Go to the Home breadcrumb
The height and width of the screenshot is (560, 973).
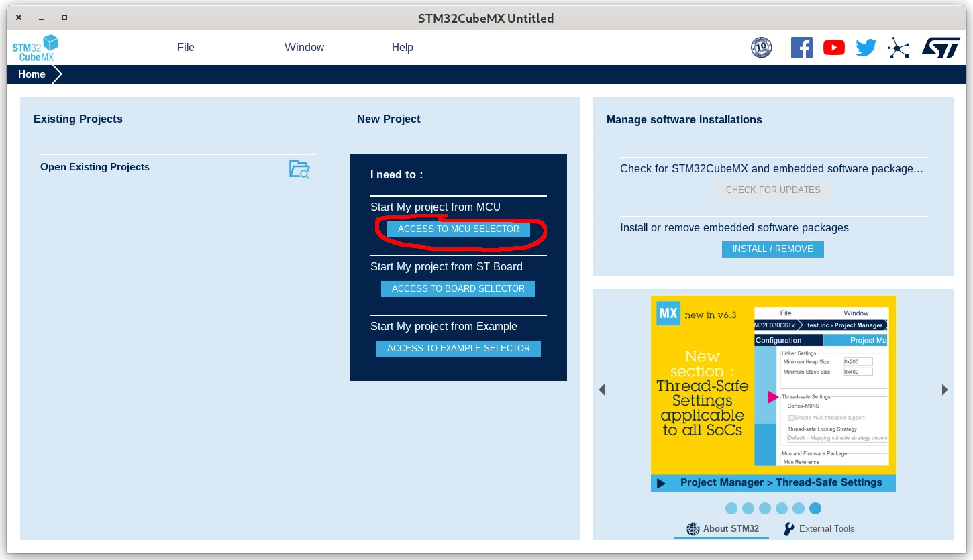coord(32,74)
